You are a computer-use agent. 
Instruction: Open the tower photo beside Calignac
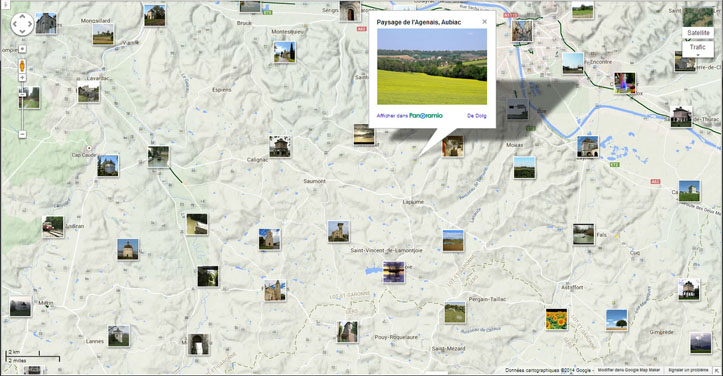click(x=280, y=147)
